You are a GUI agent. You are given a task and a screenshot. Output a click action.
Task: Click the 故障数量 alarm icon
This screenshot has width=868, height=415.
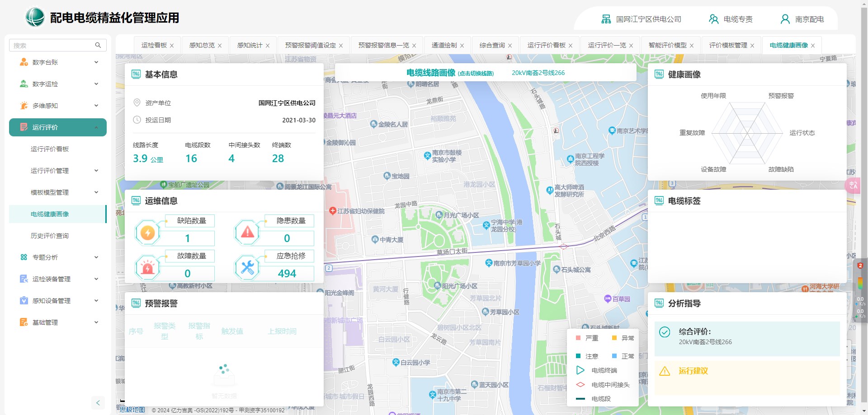pyautogui.click(x=147, y=268)
